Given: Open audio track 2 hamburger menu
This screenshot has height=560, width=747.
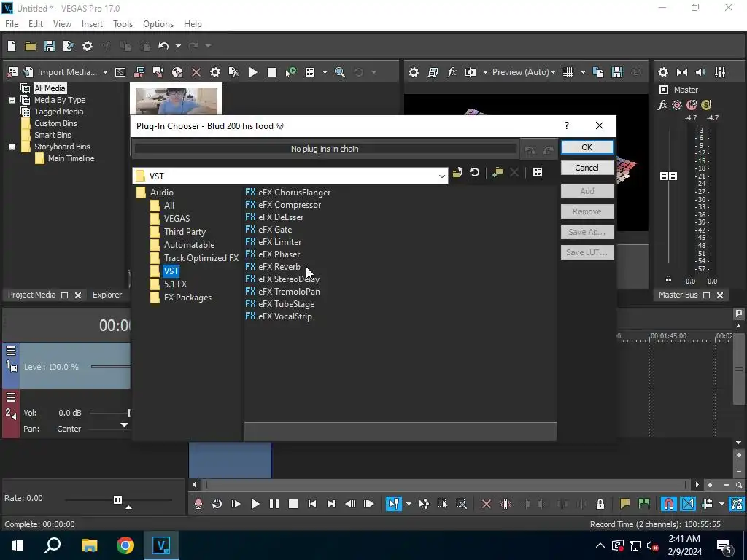Looking at the screenshot, I should pyautogui.click(x=10, y=397).
